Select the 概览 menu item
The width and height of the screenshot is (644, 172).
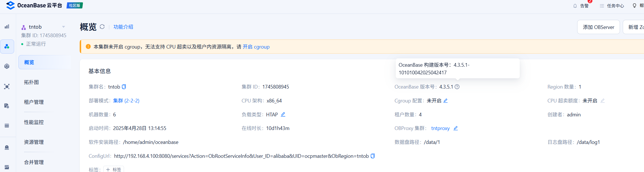pyautogui.click(x=44, y=62)
